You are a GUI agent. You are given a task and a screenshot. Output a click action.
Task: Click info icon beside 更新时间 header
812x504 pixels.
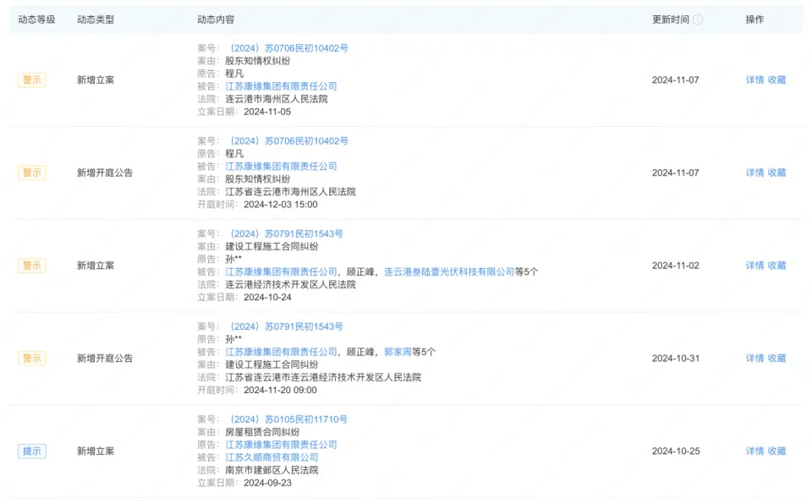[x=698, y=19]
